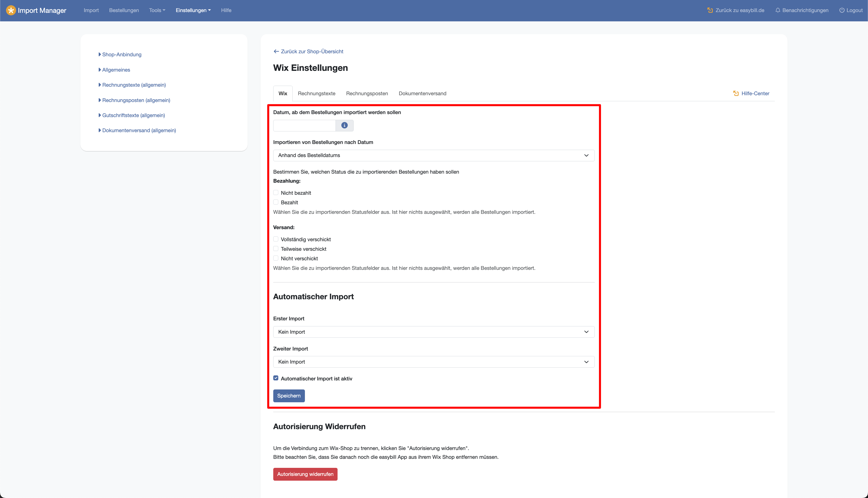Expand Shop-Anbindung in the sidebar
Viewport: 868px width, 498px height.
(x=120, y=54)
